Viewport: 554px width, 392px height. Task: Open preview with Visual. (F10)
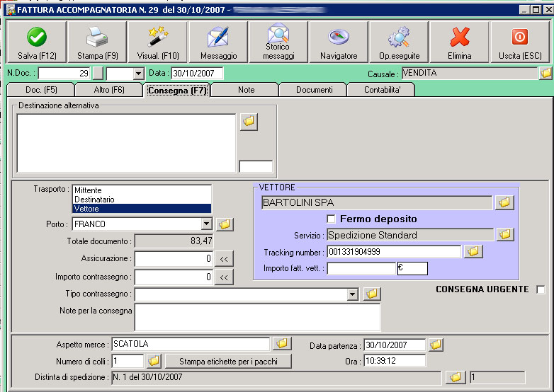point(158,42)
